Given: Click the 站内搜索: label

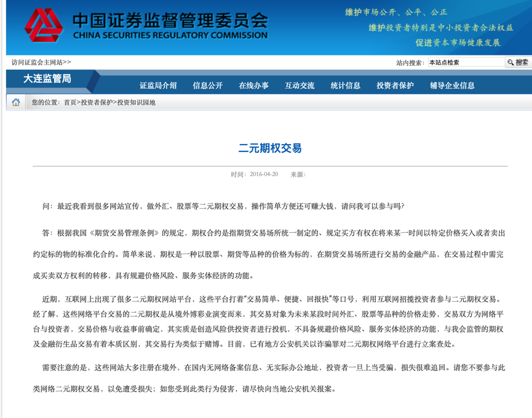Looking at the screenshot, I should pos(410,62).
